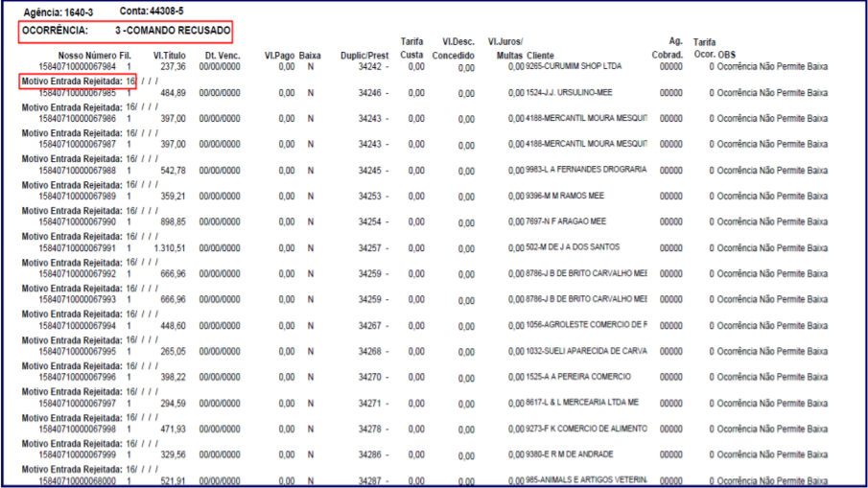This screenshot has width=868, height=488.
Task: Click the 'Duplic/Prest' column header
Action: click(x=364, y=56)
